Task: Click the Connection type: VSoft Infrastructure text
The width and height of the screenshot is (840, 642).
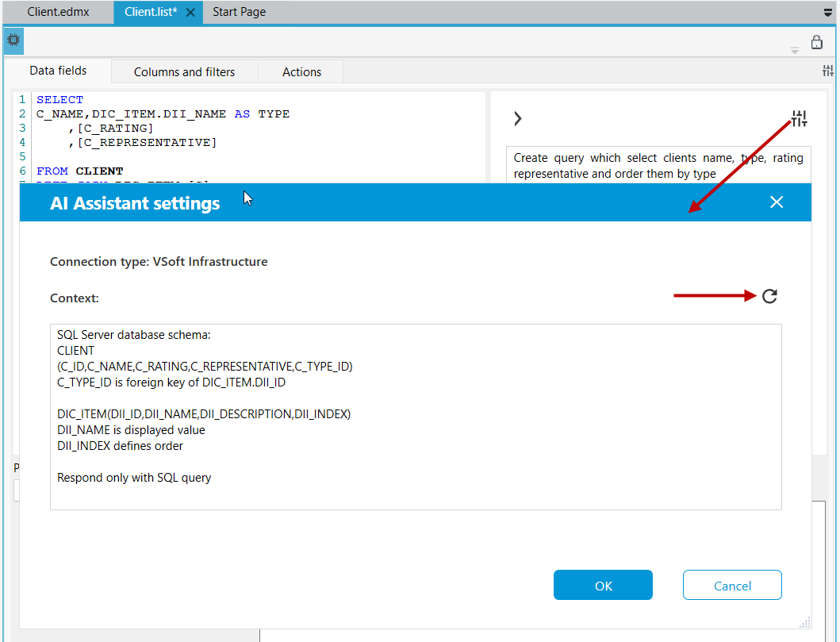Action: [159, 262]
